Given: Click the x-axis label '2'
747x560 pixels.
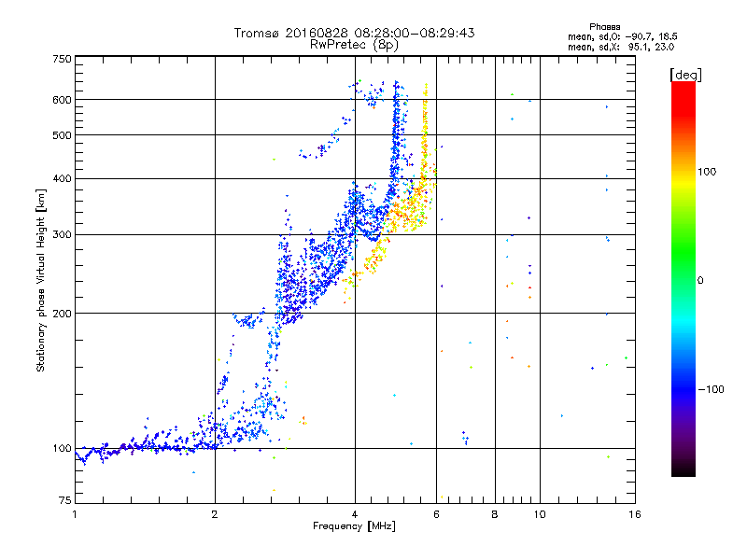Looking at the screenshot, I should point(215,514).
